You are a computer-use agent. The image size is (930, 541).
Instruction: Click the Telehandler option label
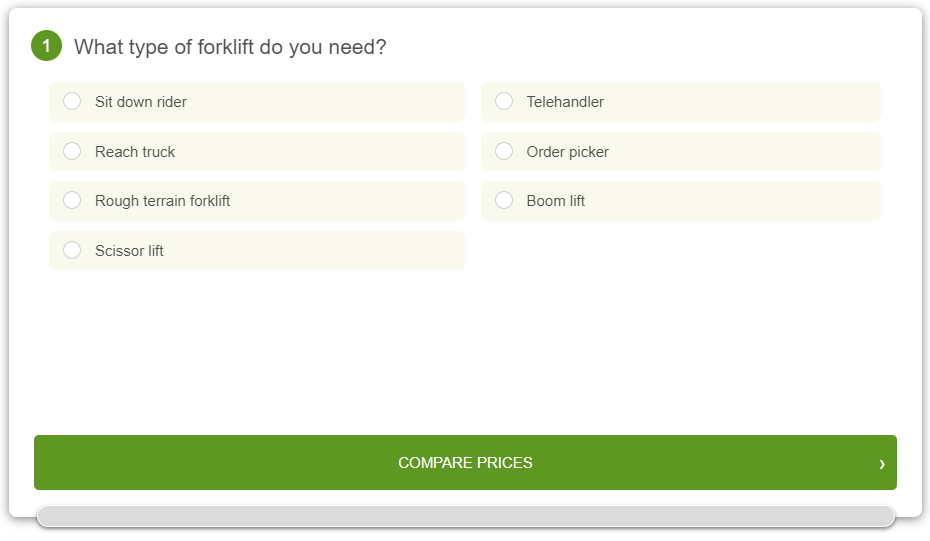click(x=565, y=102)
